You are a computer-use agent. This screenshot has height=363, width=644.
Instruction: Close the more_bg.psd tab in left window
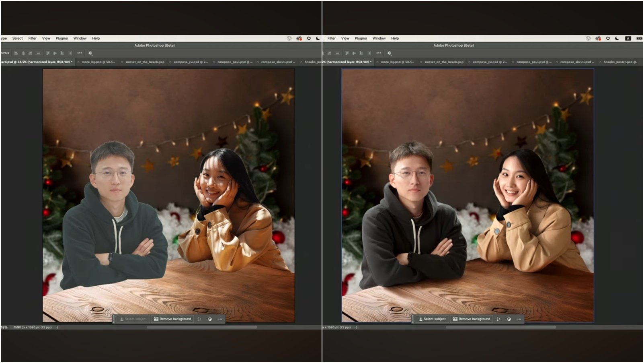pos(78,62)
